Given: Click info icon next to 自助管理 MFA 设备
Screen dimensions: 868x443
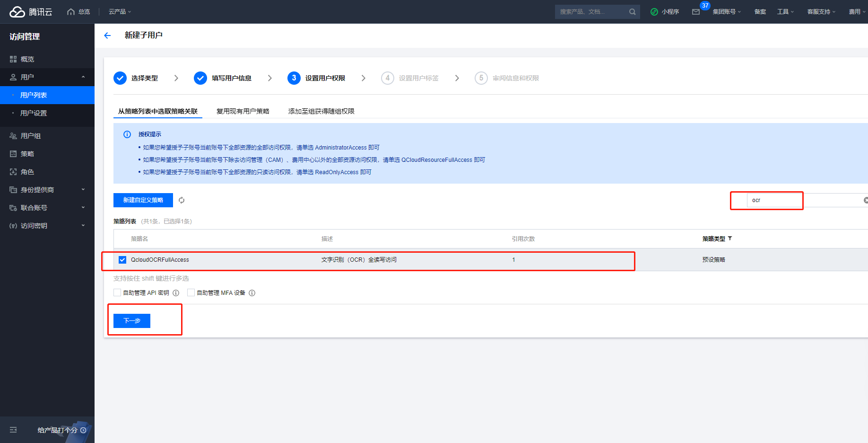Looking at the screenshot, I should click(x=252, y=293).
